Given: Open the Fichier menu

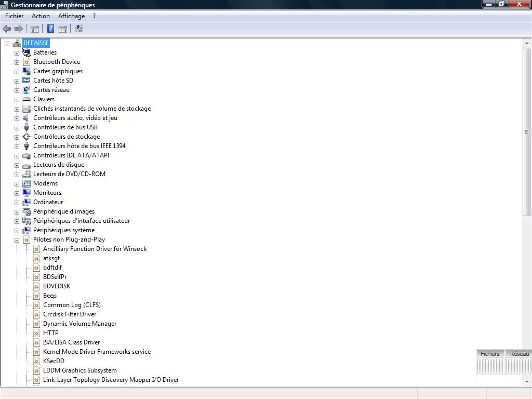Looking at the screenshot, I should click(14, 16).
